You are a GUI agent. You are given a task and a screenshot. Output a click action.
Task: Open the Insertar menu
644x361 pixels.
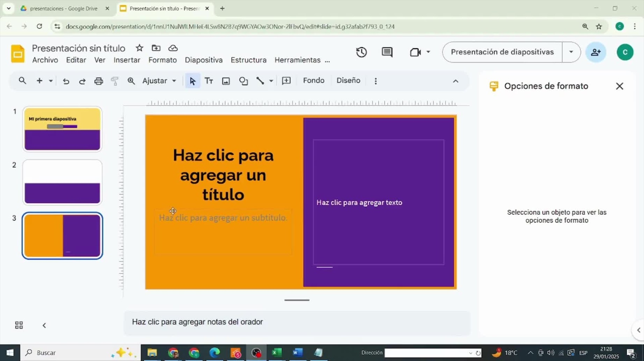(x=127, y=60)
